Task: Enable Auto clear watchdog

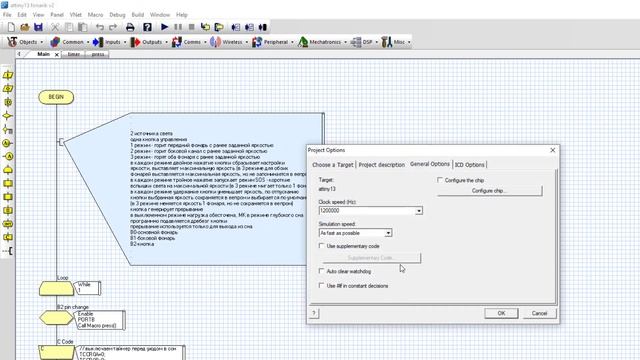Action: click(322, 271)
